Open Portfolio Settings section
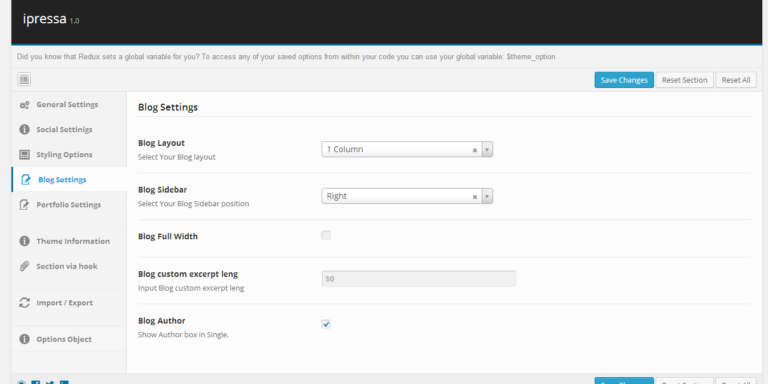The width and height of the screenshot is (768, 384). 69,204
